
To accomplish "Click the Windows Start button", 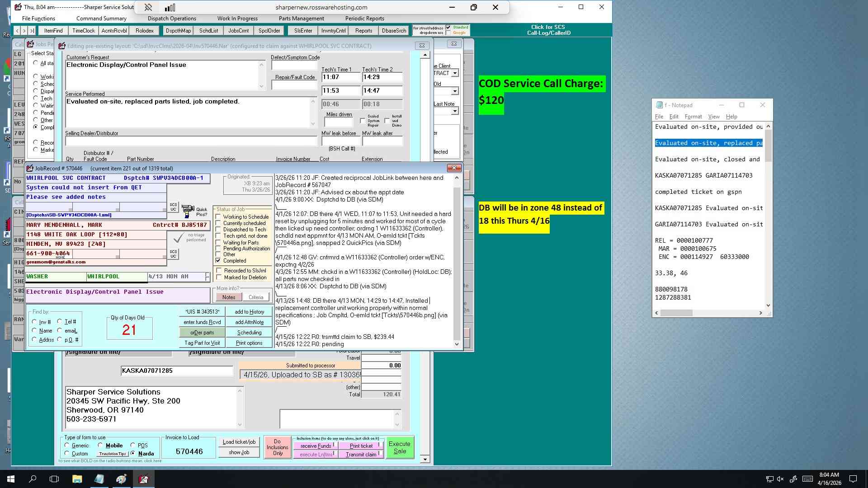I will tap(11, 479).
